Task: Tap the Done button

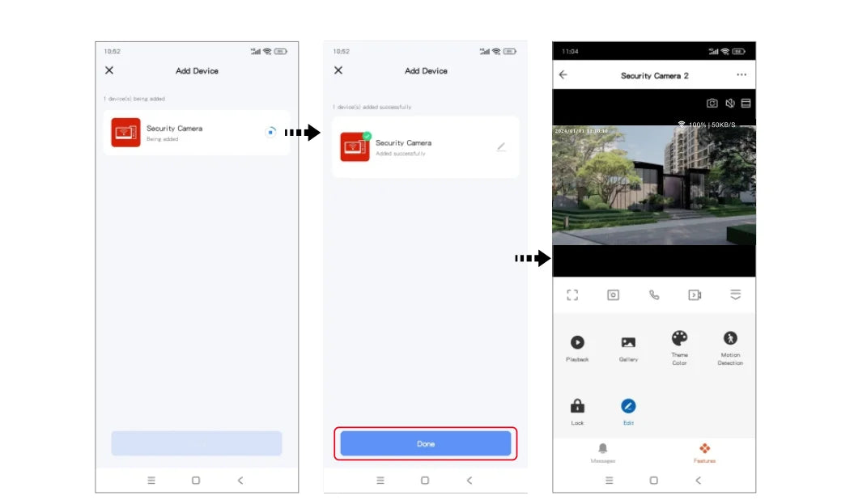Action: 426,443
